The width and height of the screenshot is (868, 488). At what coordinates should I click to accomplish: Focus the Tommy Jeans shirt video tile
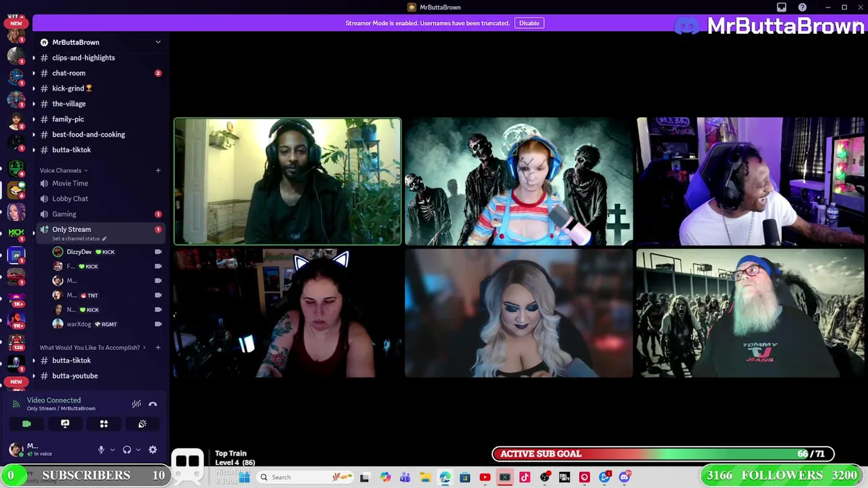pyautogui.click(x=750, y=313)
